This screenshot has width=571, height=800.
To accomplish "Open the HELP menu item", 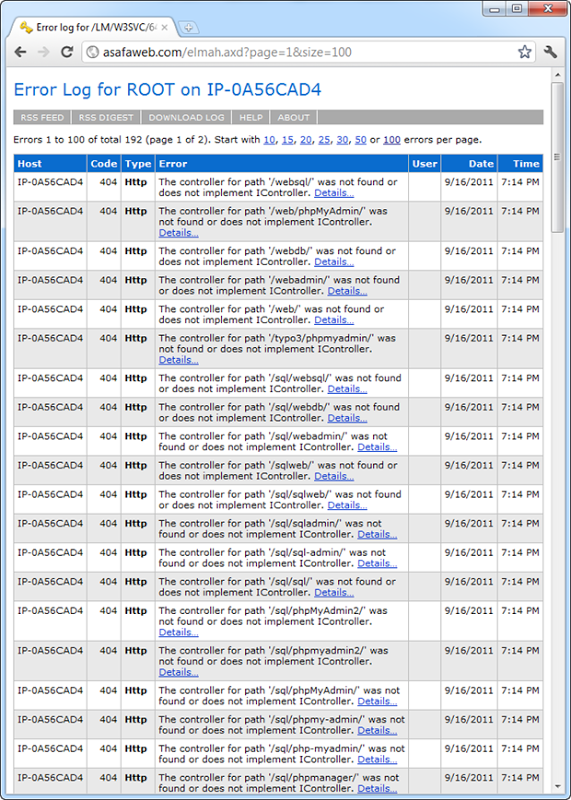I will point(251,117).
